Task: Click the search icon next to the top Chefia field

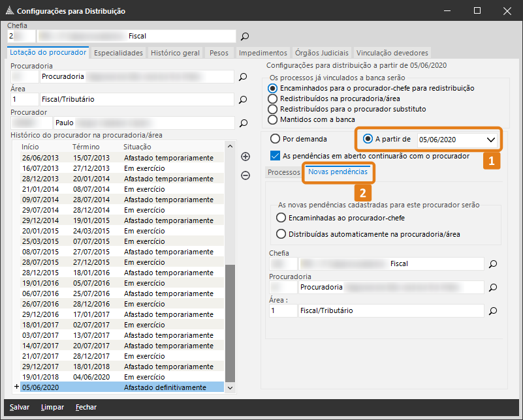Action: pos(245,37)
